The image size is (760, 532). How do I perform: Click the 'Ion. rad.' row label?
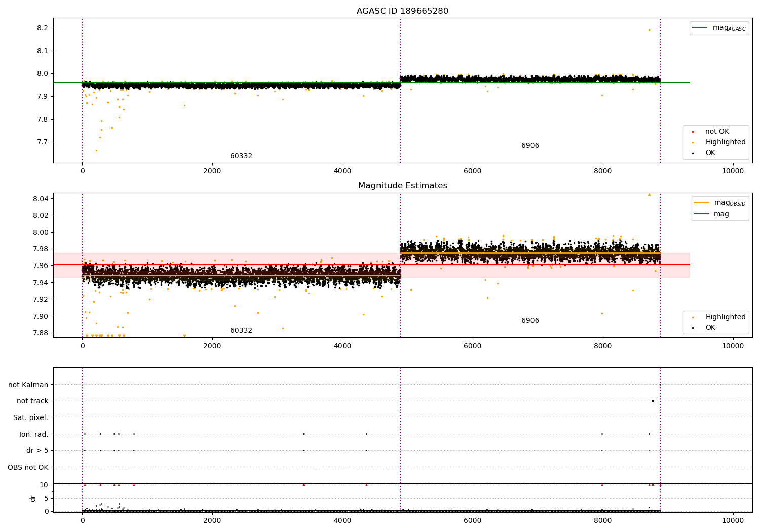point(34,434)
